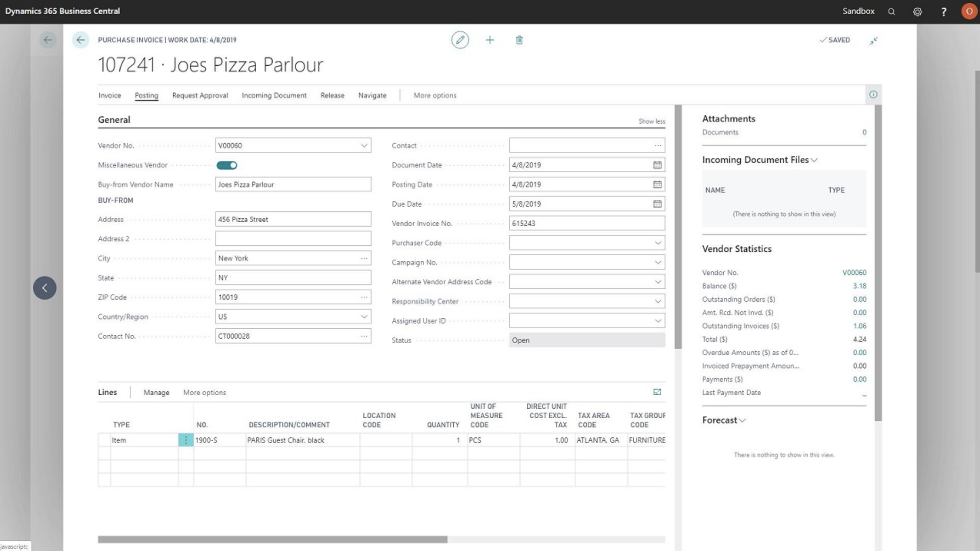Open the Release menu
This screenshot has width=980, height=551.
332,96
